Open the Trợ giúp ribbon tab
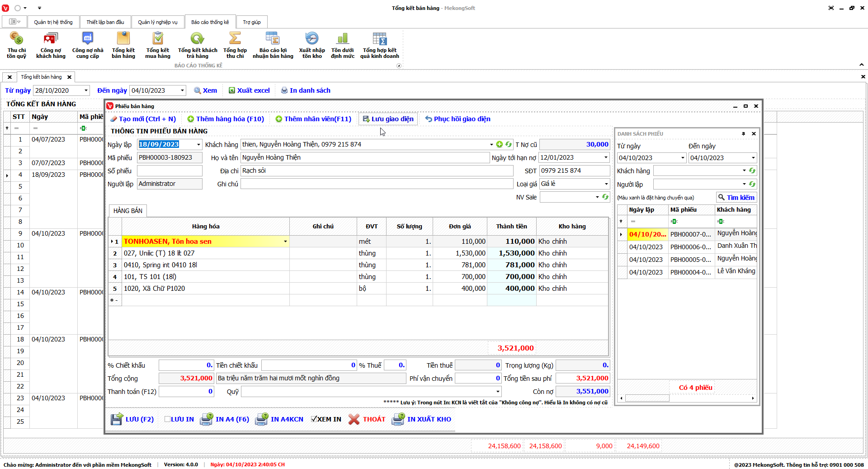The width and height of the screenshot is (868, 469). click(251, 22)
